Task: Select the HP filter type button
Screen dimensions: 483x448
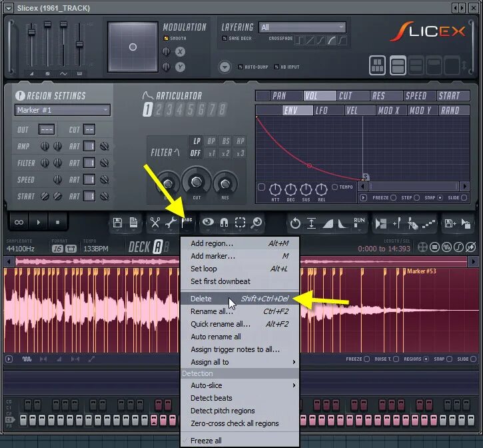Action: 240,141
